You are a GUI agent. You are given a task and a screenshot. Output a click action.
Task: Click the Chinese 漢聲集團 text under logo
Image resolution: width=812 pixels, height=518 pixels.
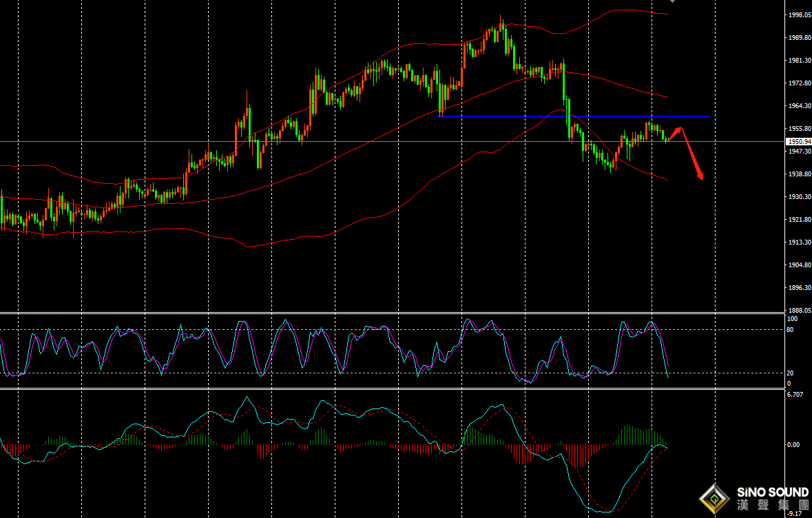tap(773, 506)
